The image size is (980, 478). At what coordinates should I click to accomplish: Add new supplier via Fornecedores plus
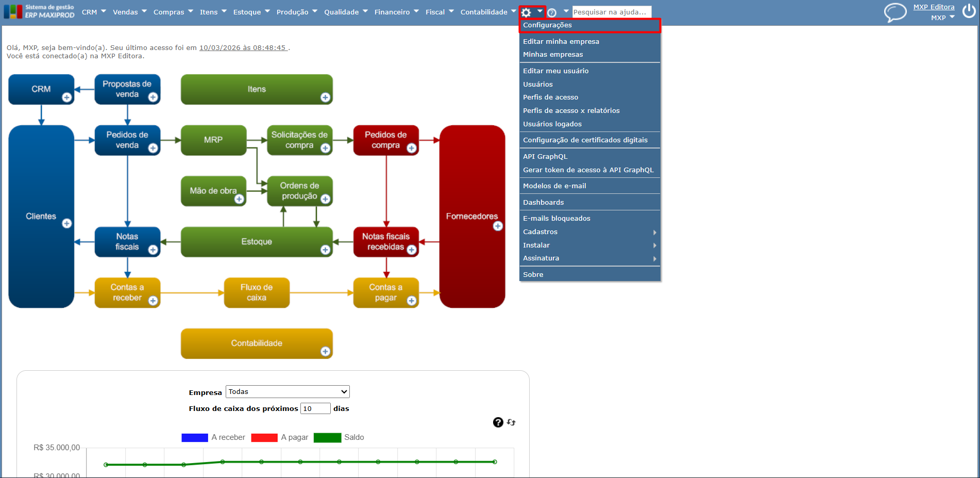point(498,226)
